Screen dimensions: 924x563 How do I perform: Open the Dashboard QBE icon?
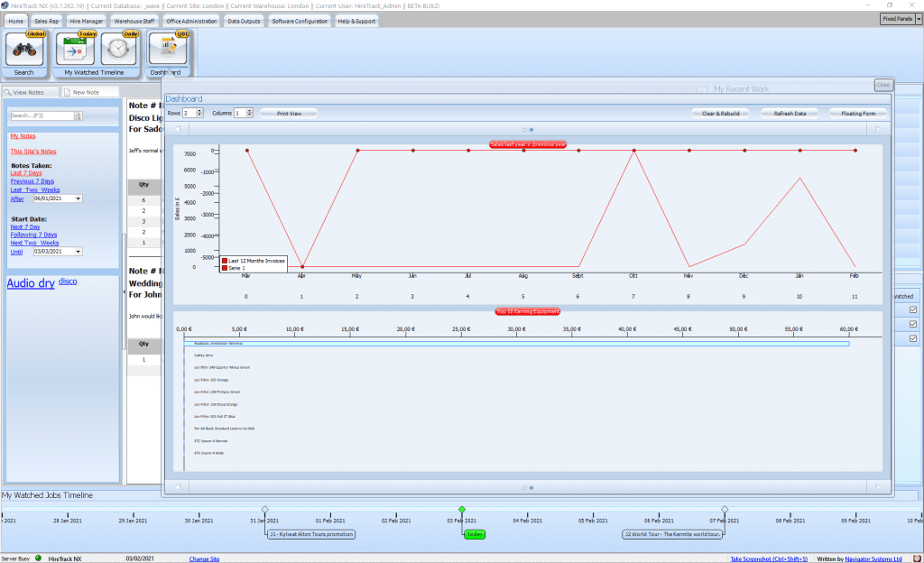click(168, 49)
